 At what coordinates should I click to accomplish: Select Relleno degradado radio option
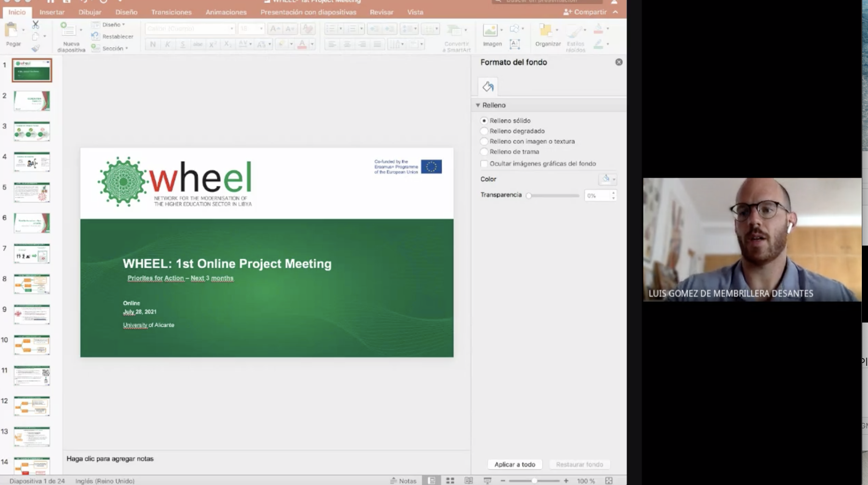[484, 131]
